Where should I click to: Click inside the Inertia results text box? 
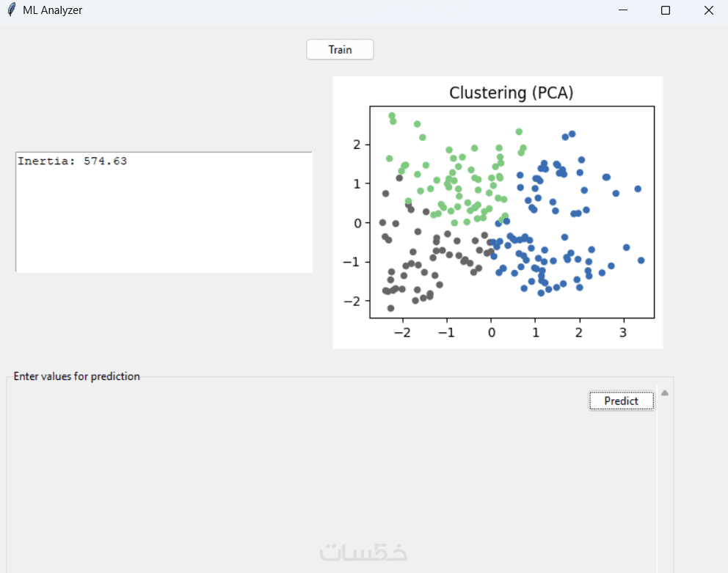(164, 220)
